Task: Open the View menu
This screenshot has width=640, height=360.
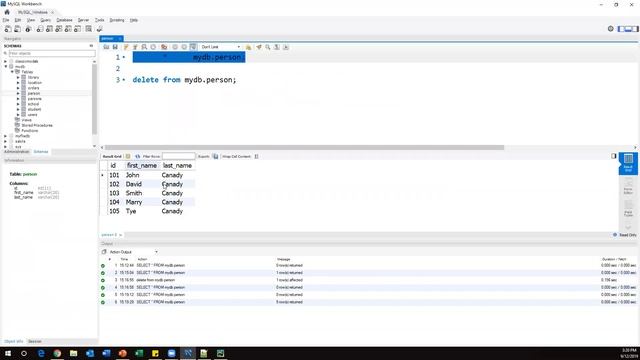Action: coord(31,20)
